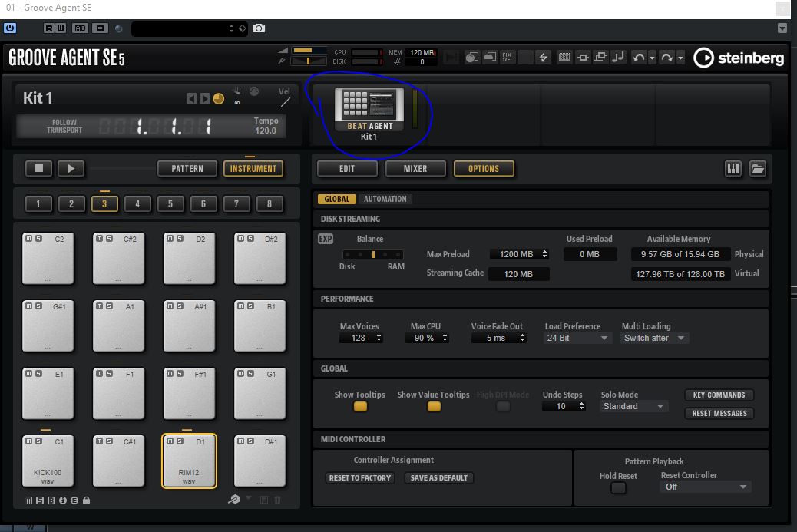Mute pad C1 KICK100
This screenshot has width=797, height=532.
pyautogui.click(x=29, y=441)
